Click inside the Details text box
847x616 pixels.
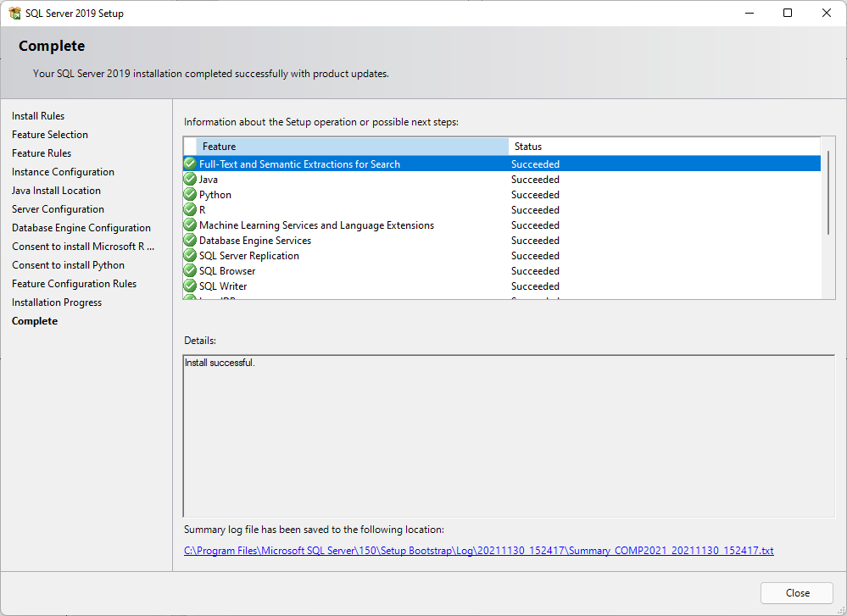point(510,436)
